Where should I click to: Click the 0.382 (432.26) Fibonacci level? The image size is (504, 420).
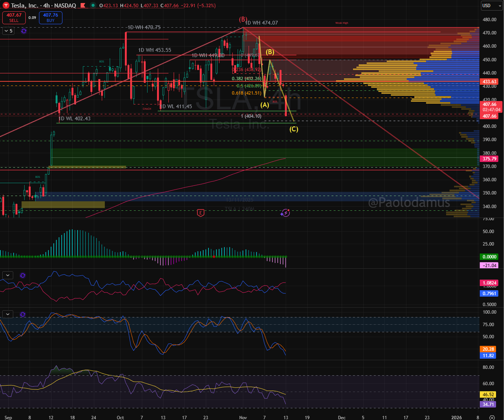(x=247, y=79)
